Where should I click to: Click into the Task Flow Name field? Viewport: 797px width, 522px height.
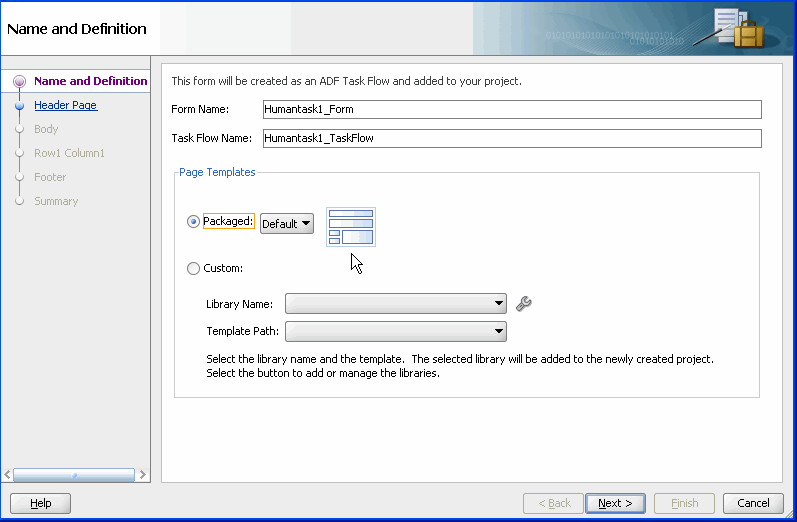pyautogui.click(x=512, y=138)
